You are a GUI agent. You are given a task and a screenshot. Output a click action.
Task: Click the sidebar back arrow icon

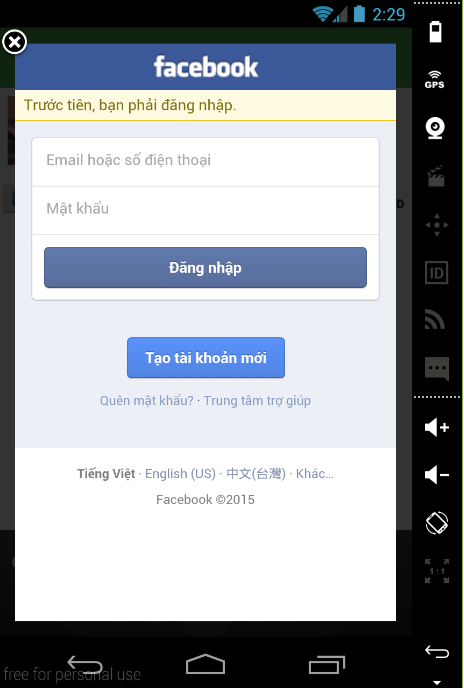(x=436, y=651)
